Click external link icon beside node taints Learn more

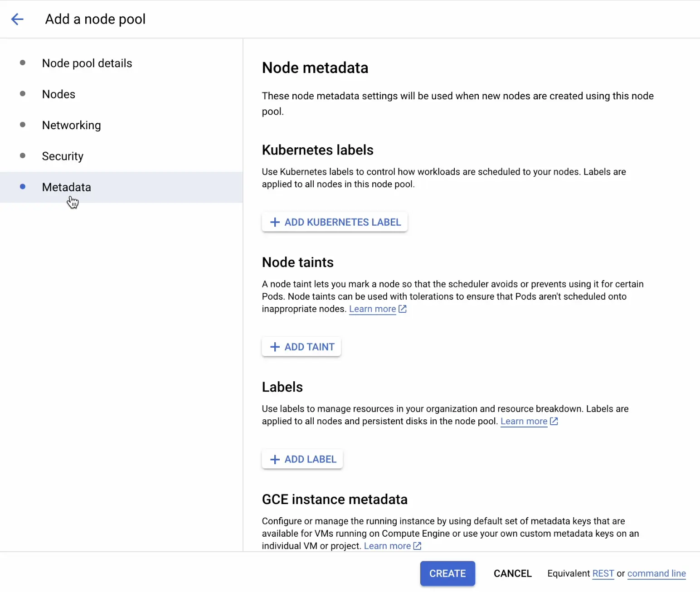402,309
